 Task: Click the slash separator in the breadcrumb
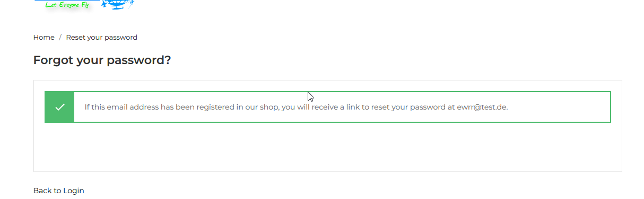tap(60, 38)
